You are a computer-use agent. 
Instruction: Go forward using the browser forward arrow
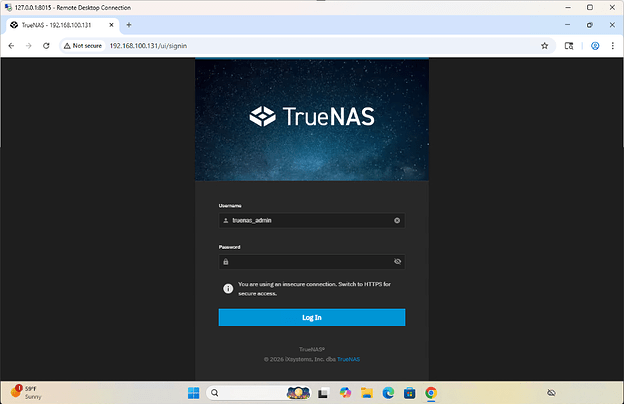(x=29, y=46)
